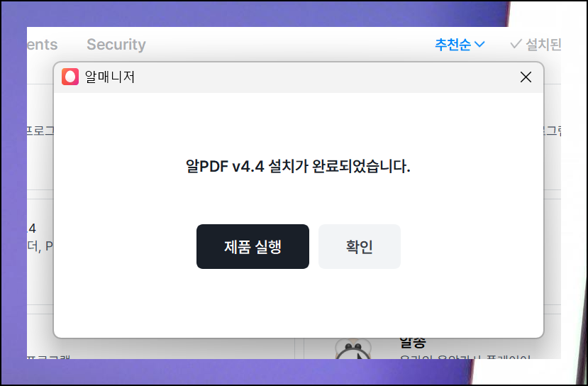Click the 알송 description text below title
Image resolution: width=588 pixels, height=386 pixels.
point(465,356)
